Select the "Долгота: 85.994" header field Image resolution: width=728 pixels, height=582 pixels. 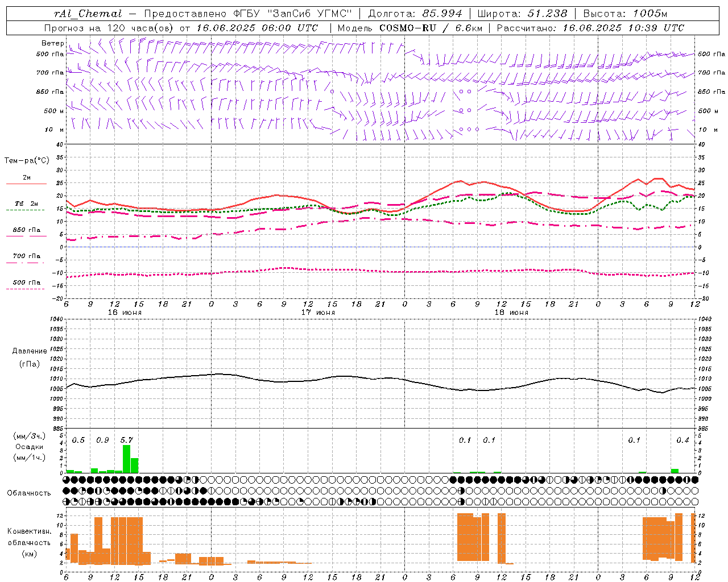point(415,14)
